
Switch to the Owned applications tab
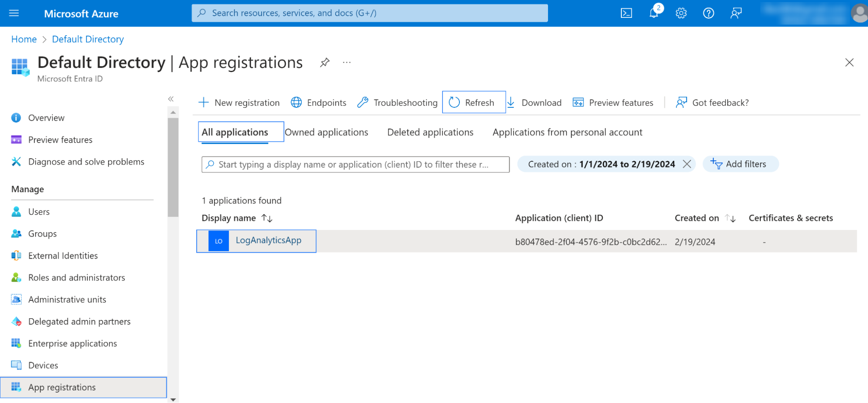[326, 132]
